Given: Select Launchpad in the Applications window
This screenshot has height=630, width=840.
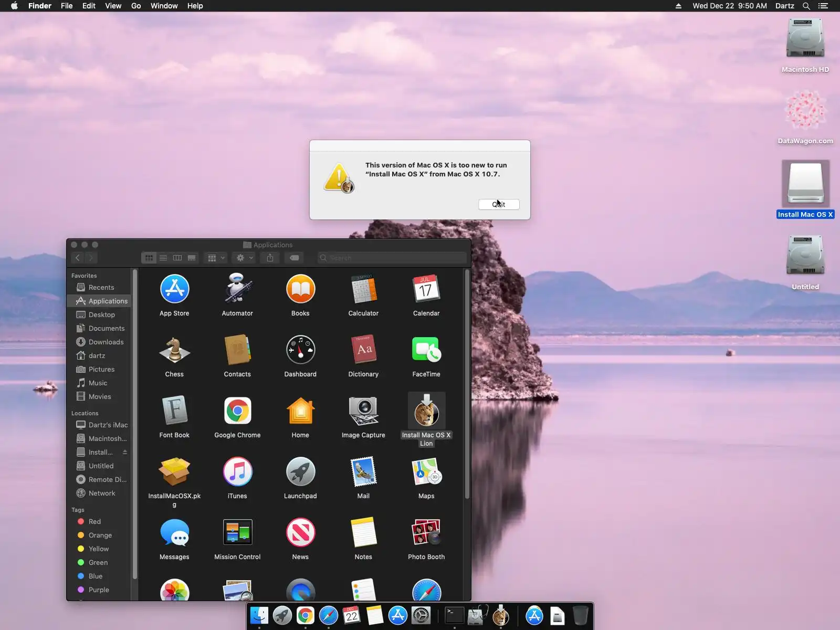Looking at the screenshot, I should click(300, 471).
